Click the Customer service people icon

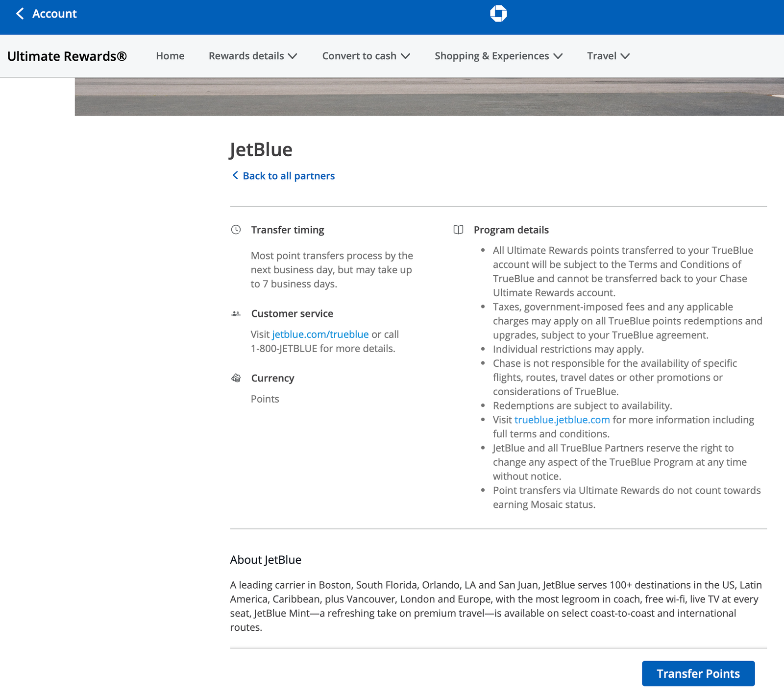click(x=236, y=313)
